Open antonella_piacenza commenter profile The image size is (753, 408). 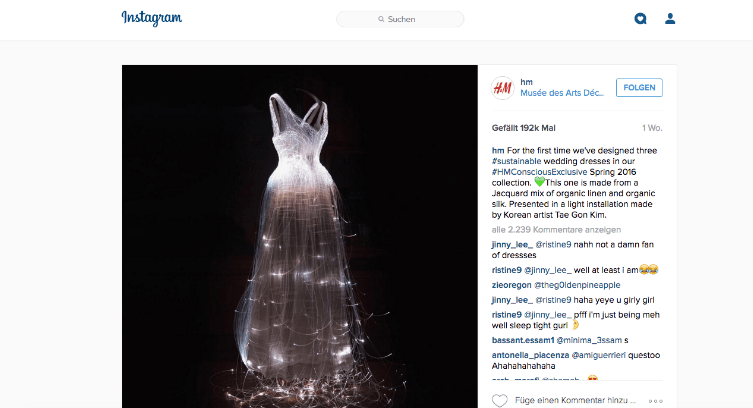coord(530,355)
